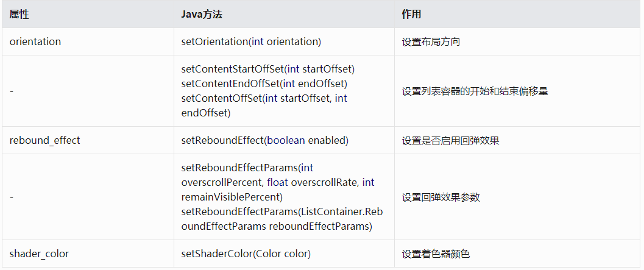The height and width of the screenshot is (270, 644).
Task: Click the ListContainer.ReboundEffectParams overload text
Action: point(277,219)
